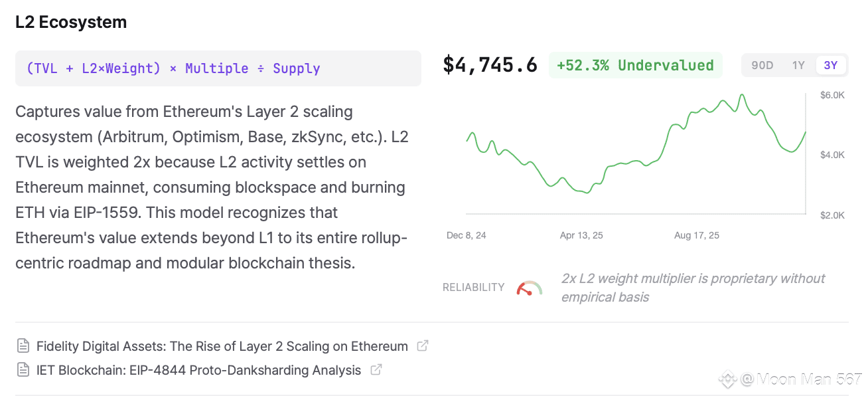The image size is (868, 396).
Task: Click the L2 Ecosystem heading
Action: pos(71,22)
